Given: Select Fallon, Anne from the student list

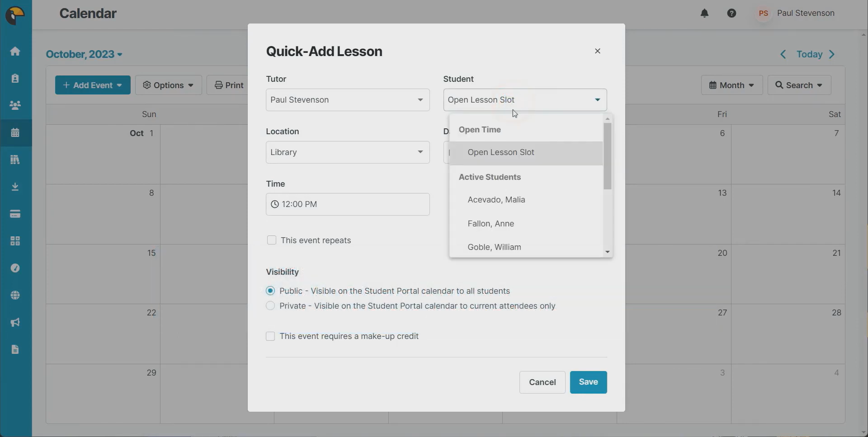Looking at the screenshot, I should 491,224.
